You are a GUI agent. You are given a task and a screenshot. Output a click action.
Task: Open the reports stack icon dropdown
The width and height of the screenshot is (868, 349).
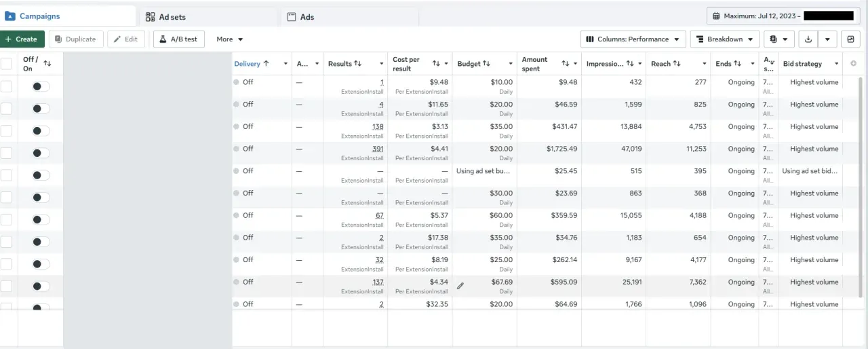[x=778, y=39]
